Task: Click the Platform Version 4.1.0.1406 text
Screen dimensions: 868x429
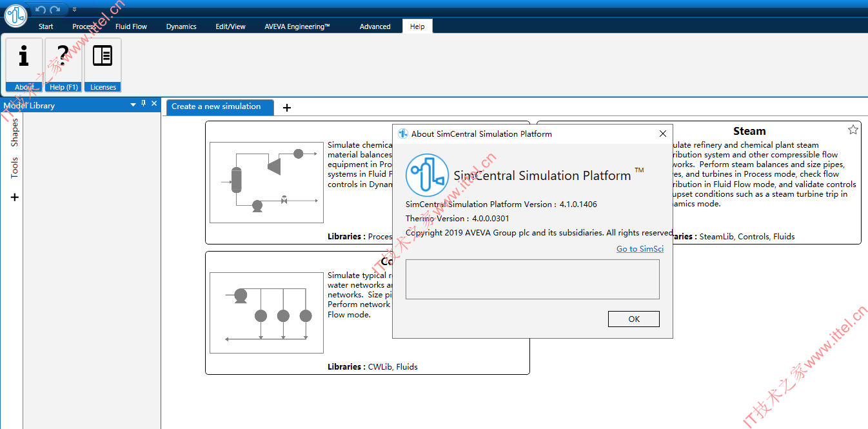Action: 501,205
